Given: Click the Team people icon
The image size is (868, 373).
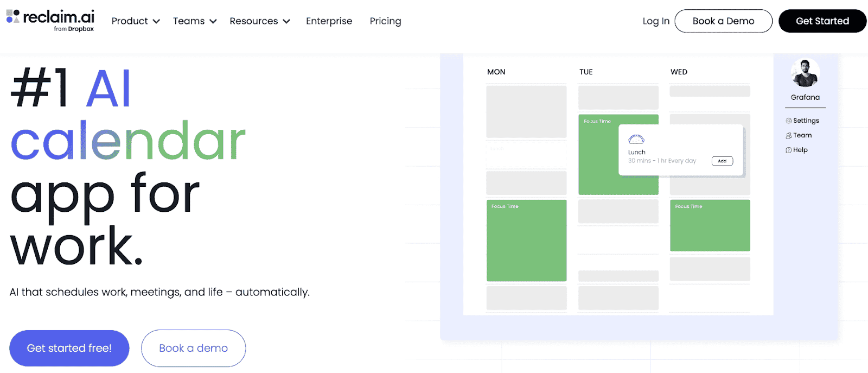Looking at the screenshot, I should tap(789, 135).
